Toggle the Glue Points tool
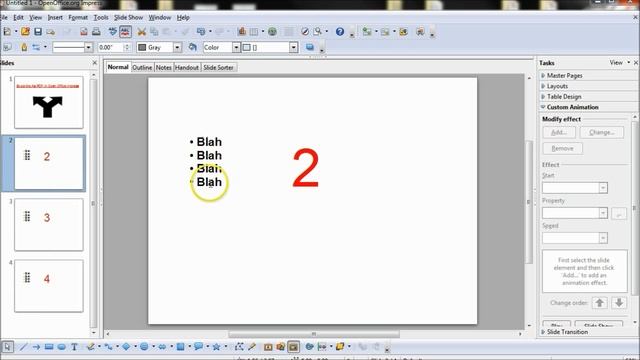Screen dimensions: 640x360 [252, 347]
